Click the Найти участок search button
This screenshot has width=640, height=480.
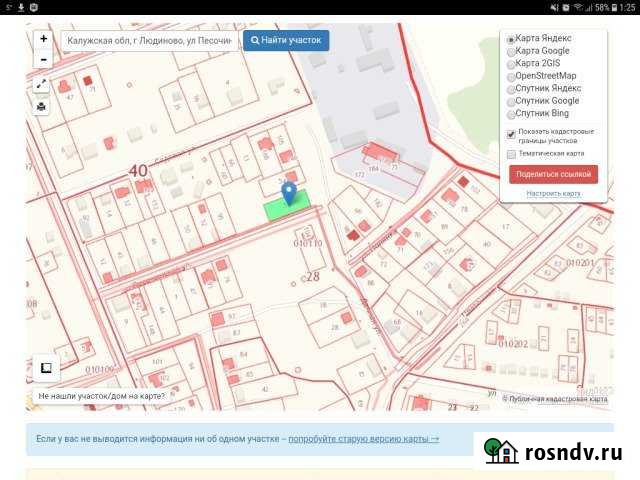pos(286,41)
